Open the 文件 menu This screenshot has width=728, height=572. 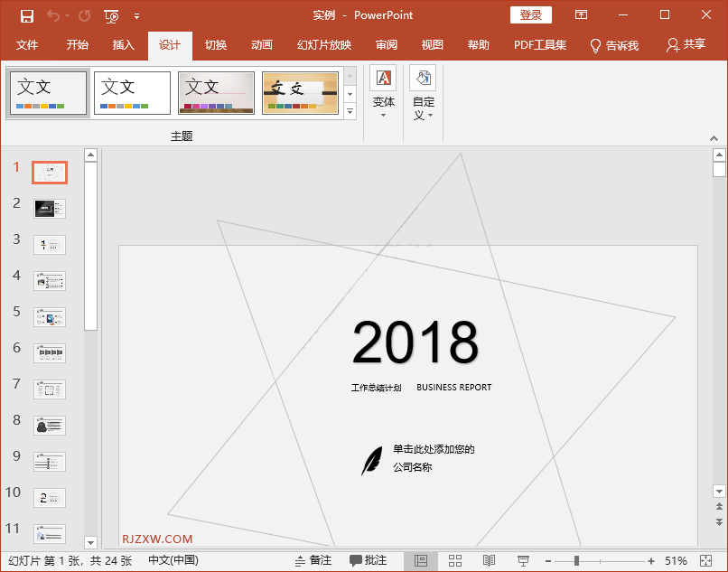tap(27, 45)
